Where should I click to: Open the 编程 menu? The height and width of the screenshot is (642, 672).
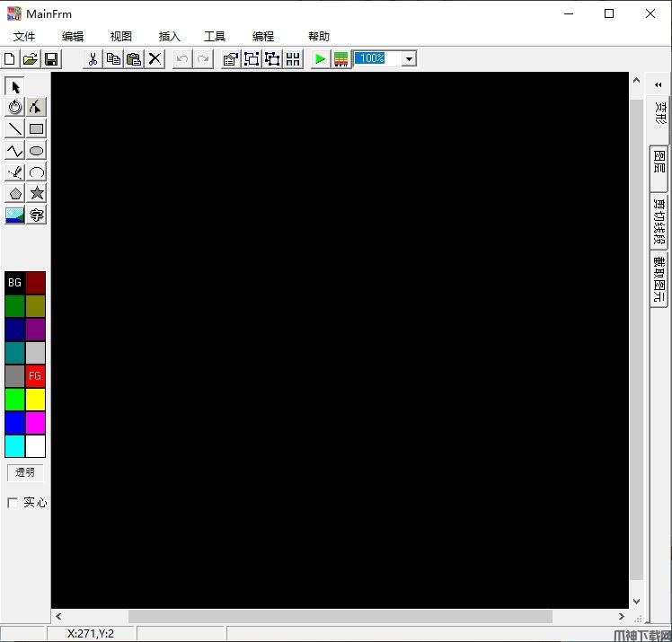[263, 37]
